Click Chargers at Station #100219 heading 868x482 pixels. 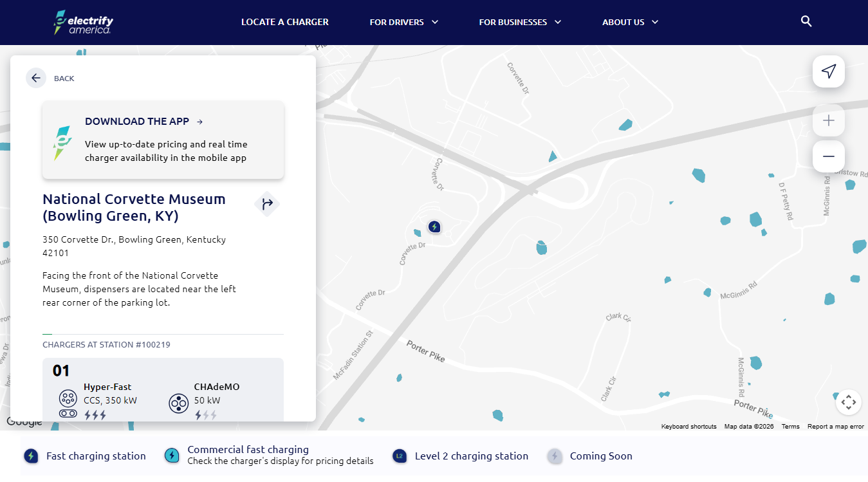pyautogui.click(x=106, y=345)
